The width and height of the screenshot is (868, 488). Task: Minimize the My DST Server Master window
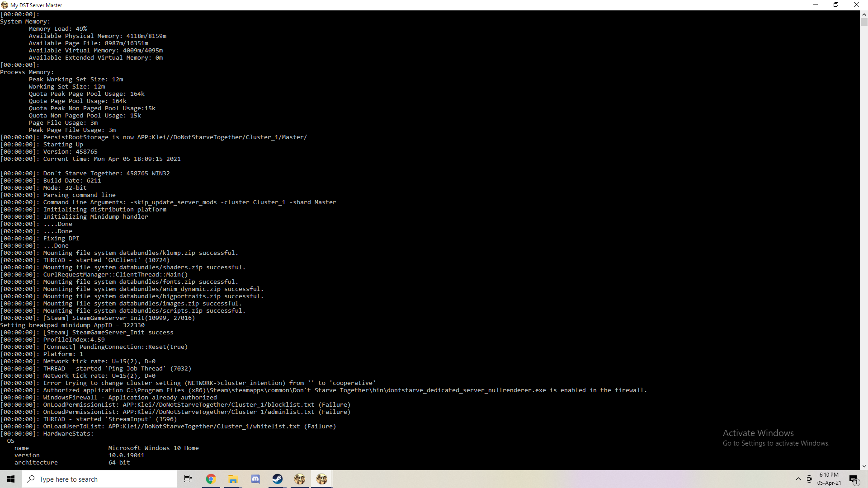click(816, 5)
